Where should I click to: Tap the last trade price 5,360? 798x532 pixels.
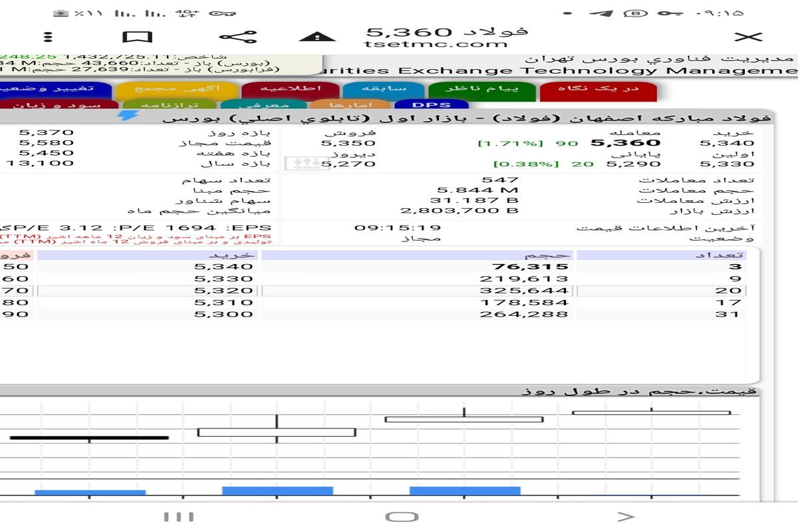pyautogui.click(x=625, y=143)
